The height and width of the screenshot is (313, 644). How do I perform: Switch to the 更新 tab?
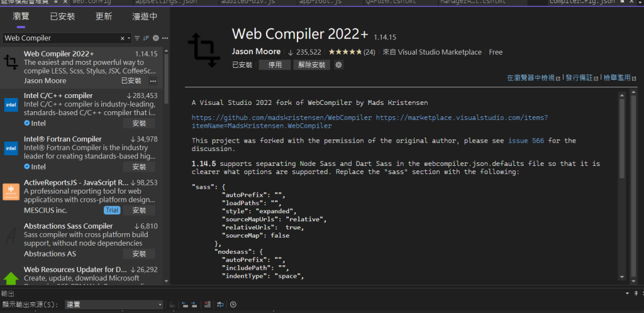tap(104, 17)
